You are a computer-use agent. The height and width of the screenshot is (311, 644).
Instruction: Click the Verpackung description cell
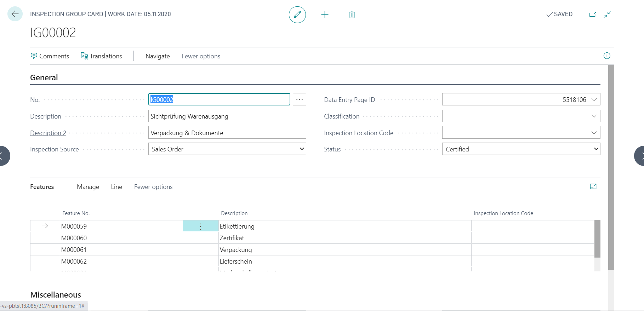[345, 250]
